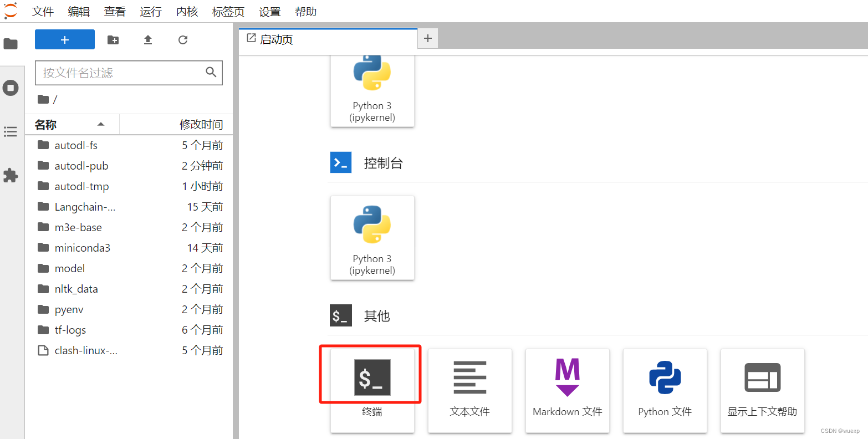This screenshot has width=868, height=439.
Task: Click the upload files icon
Action: pyautogui.click(x=147, y=39)
